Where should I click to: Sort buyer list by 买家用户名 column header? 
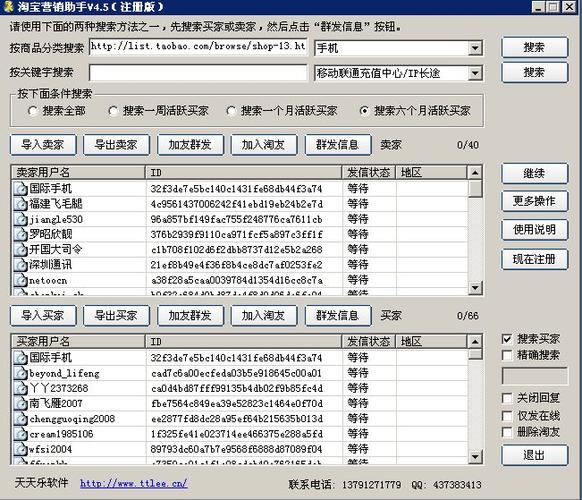(78, 341)
